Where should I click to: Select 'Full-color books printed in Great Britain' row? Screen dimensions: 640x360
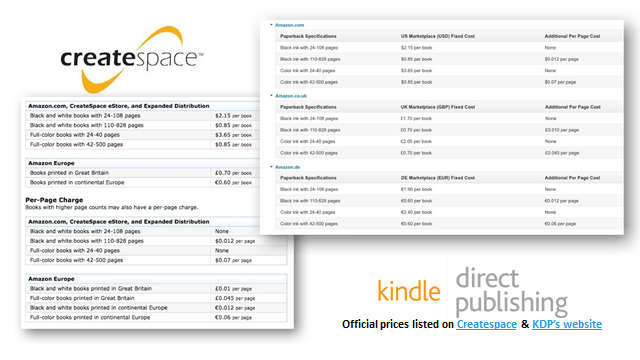pos(156,298)
